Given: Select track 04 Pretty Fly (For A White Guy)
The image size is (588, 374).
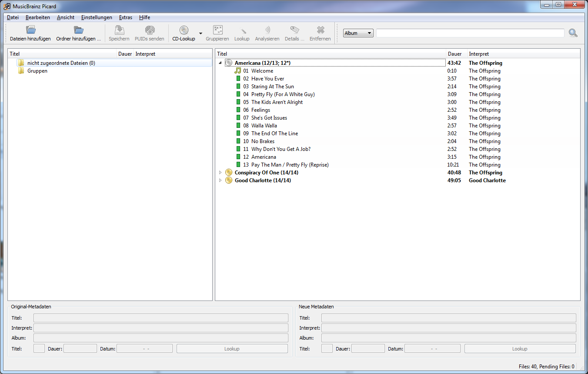Looking at the screenshot, I should (x=283, y=94).
